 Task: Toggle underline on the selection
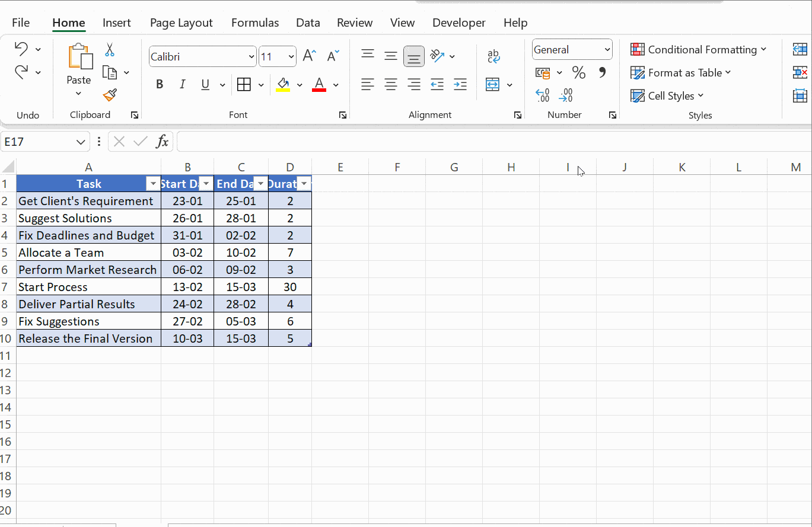pyautogui.click(x=204, y=84)
